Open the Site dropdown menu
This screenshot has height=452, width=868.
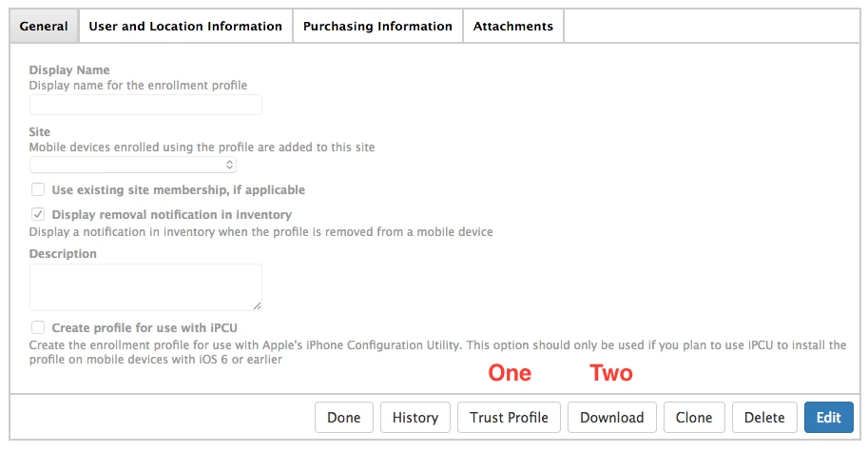click(x=133, y=165)
